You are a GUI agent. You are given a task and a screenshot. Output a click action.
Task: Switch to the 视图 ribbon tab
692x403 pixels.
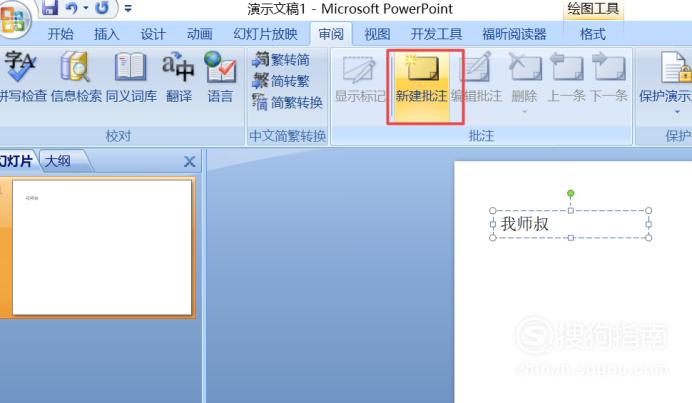tap(377, 34)
